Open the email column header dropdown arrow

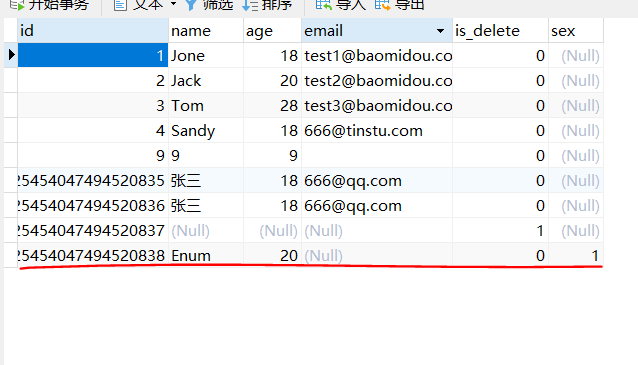pyautogui.click(x=440, y=31)
